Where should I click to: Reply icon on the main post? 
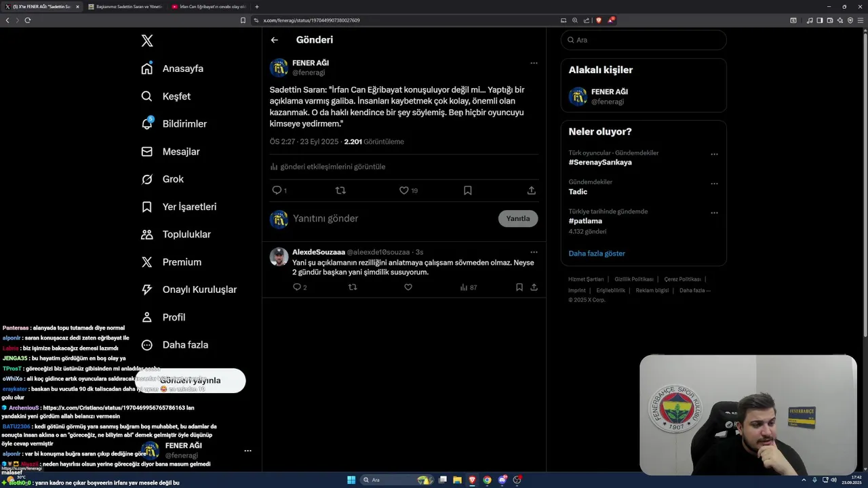(277, 190)
